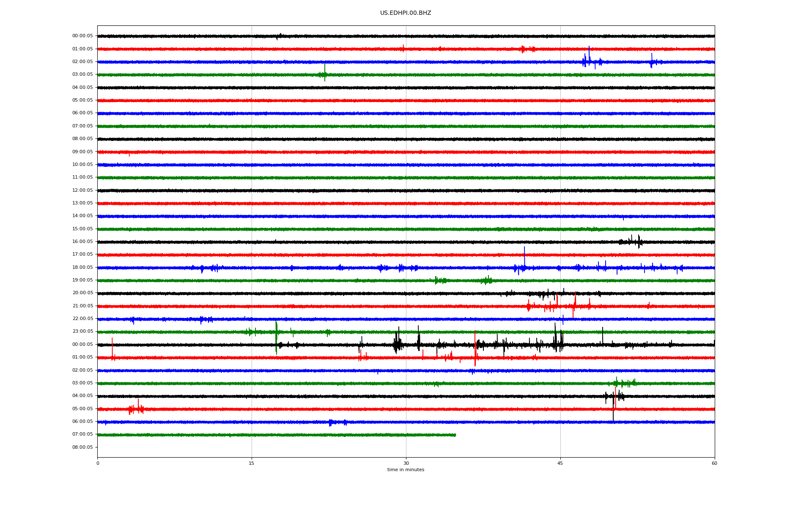Screen dimensions: 812x508
Task: Click the 21:00:05 row label
Action: [82, 306]
